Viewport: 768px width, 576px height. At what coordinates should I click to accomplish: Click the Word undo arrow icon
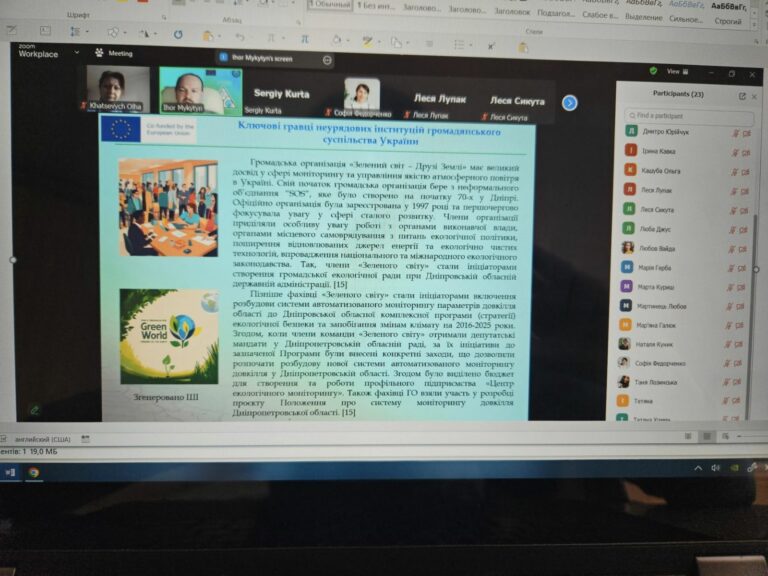(240, 37)
